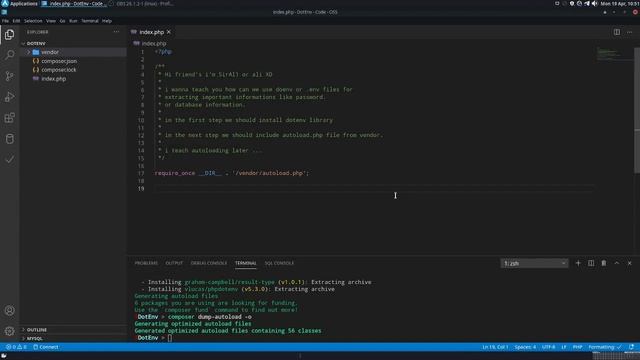Split the terminal panel
This screenshot has height=360, width=640.
591,263
